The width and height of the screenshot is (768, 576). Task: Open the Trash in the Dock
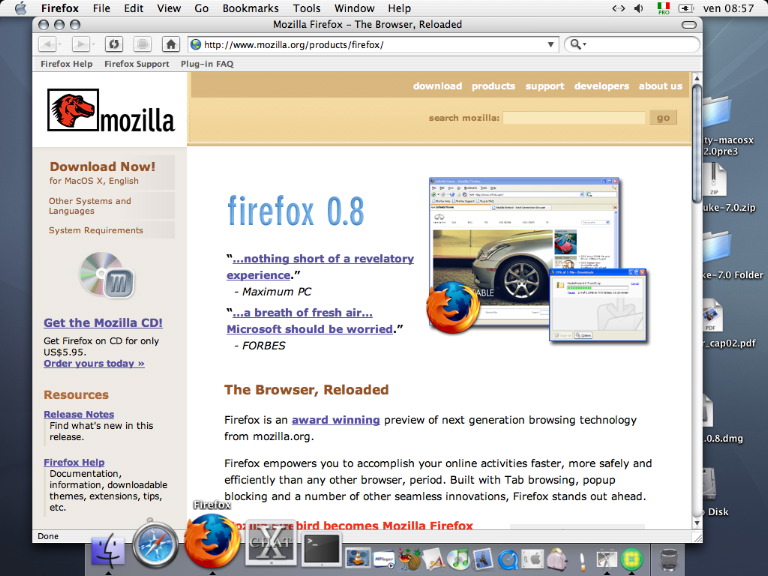[670, 555]
